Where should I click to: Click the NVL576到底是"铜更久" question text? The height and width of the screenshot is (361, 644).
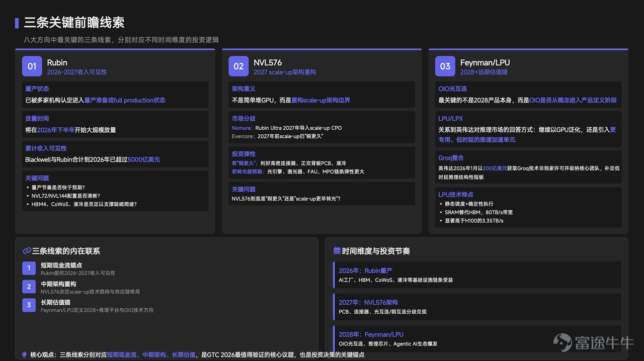click(286, 199)
